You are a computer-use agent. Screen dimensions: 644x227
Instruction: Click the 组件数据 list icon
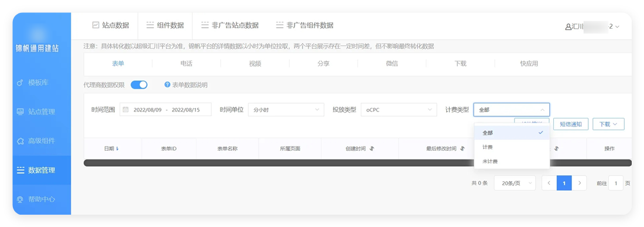[x=150, y=25]
